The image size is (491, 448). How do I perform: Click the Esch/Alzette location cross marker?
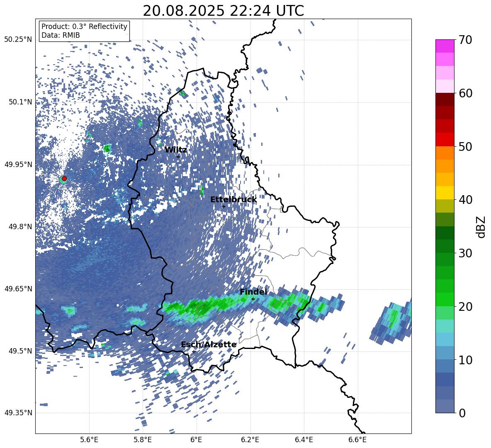click(194, 351)
